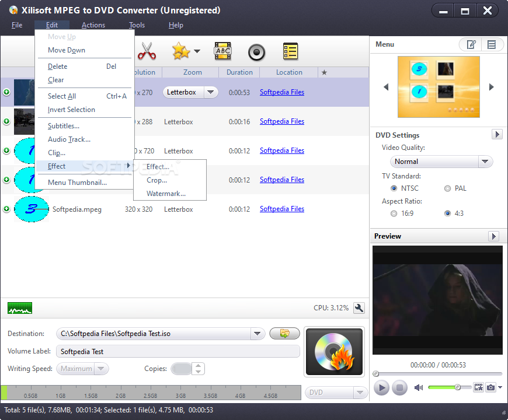Open the menu templates list icon
508x420 pixels.
coord(492,44)
